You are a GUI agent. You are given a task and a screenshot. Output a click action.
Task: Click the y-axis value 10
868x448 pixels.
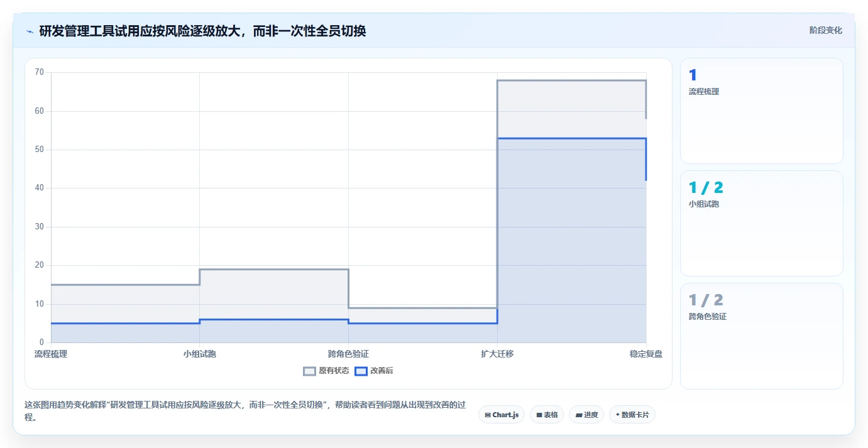39,304
